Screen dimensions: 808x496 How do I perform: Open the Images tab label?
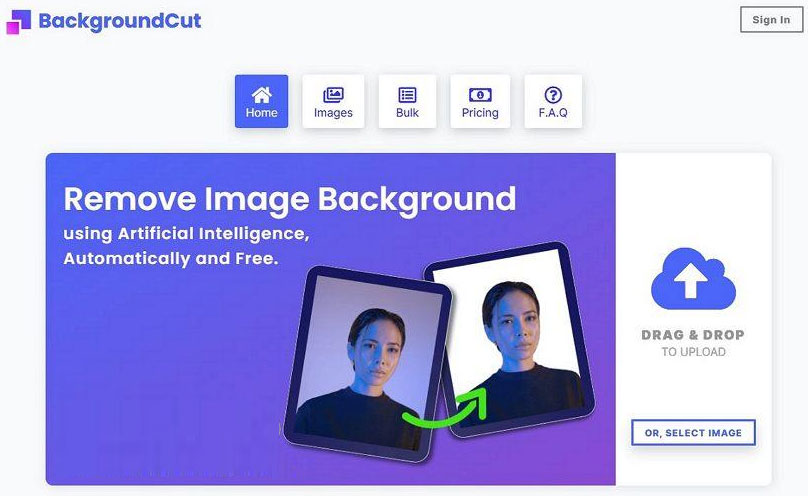(333, 113)
